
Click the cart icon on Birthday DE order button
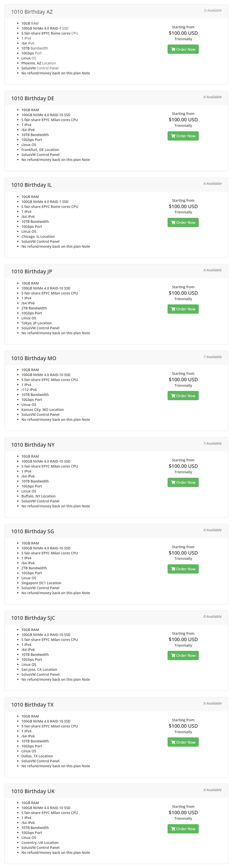pyautogui.click(x=173, y=136)
